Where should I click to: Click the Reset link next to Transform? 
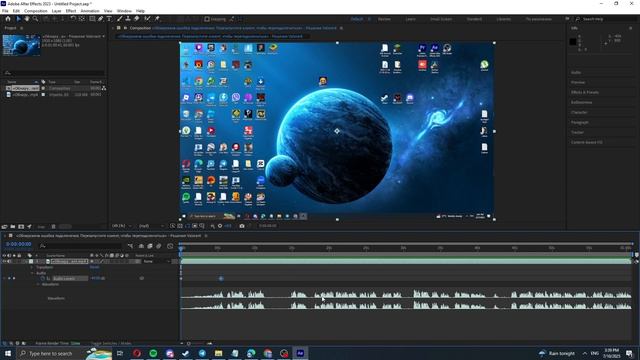(94, 267)
